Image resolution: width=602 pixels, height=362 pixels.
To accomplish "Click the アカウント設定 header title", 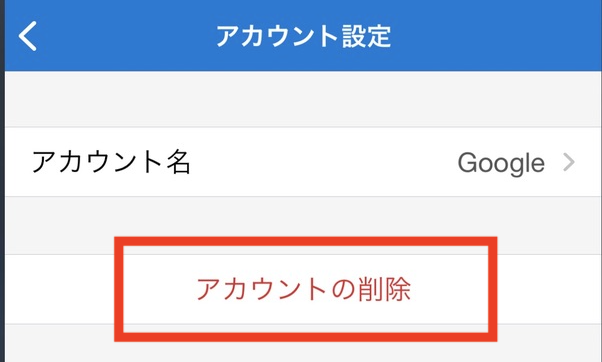I will pos(303,36).
